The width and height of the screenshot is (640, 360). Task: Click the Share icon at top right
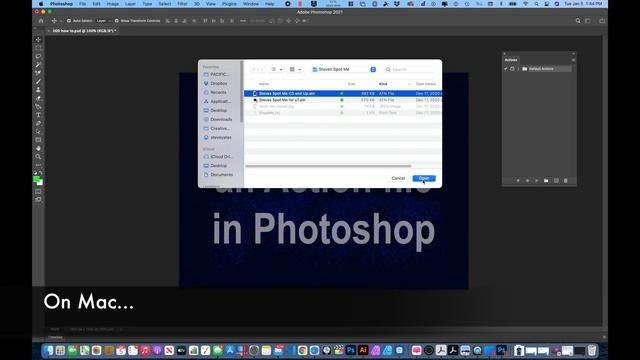click(602, 21)
